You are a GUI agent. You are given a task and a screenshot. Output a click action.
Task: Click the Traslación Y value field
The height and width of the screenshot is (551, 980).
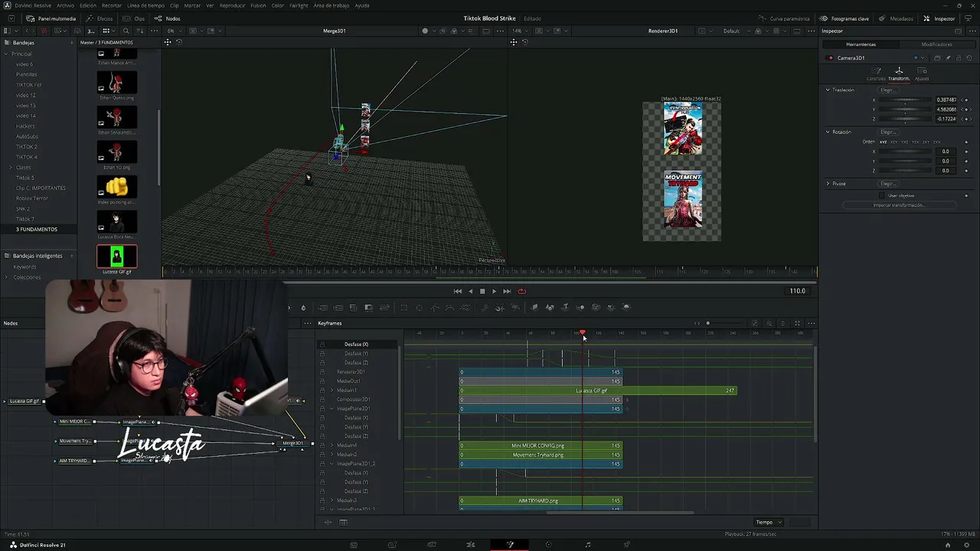947,109
